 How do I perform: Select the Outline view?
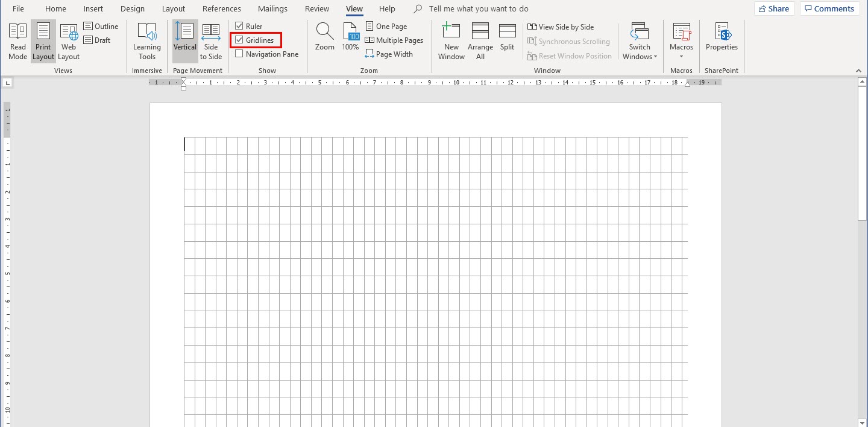click(101, 26)
